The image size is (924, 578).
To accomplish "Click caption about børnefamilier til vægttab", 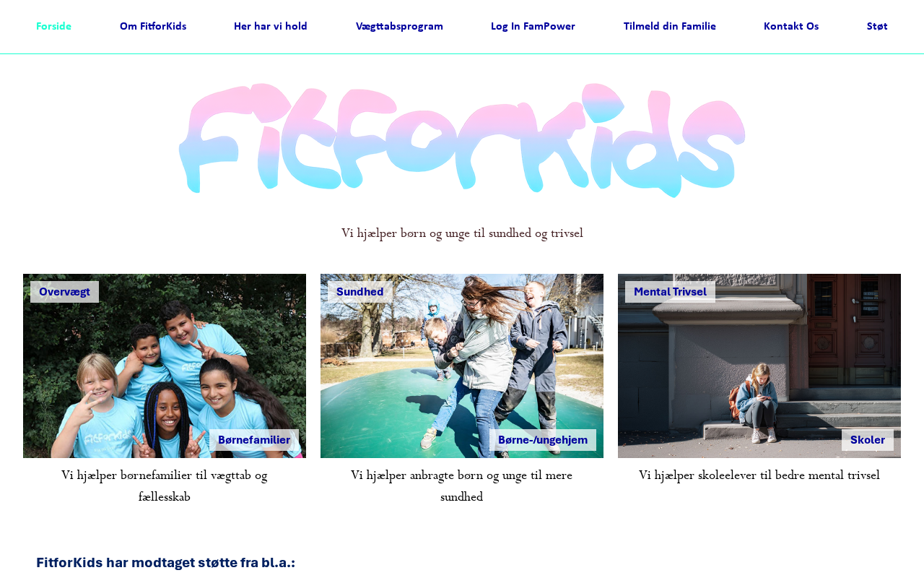I will [165, 486].
